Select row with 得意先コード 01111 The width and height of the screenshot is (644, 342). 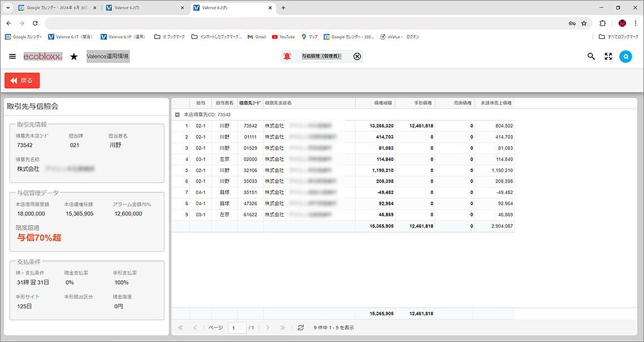(x=343, y=137)
